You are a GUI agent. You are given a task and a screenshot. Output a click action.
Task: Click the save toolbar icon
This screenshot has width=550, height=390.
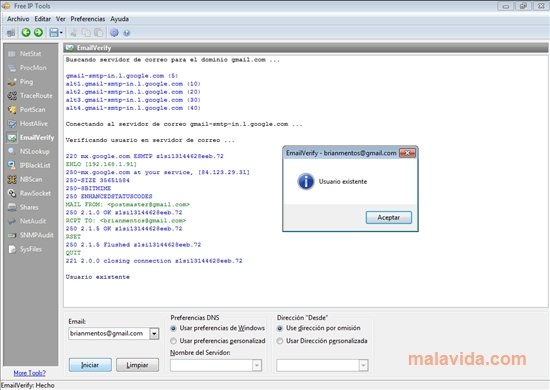tap(54, 33)
